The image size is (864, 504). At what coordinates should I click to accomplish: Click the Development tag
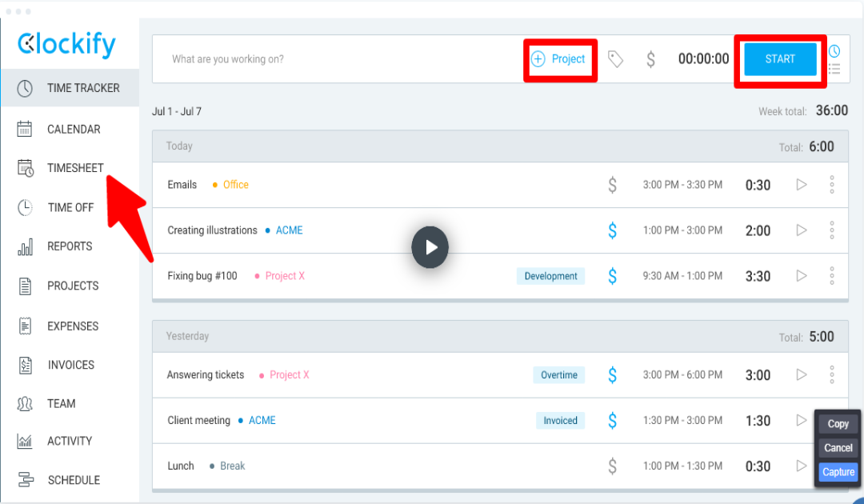tap(551, 276)
